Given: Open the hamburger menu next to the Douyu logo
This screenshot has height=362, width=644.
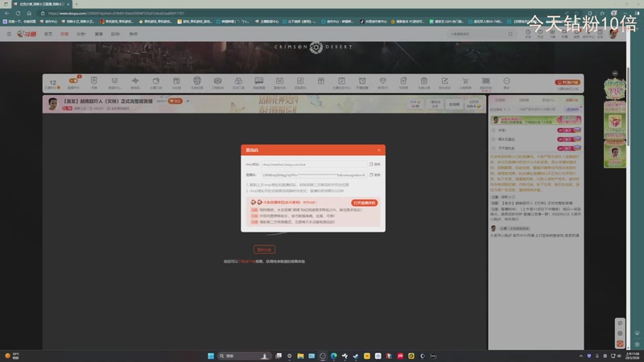Looking at the screenshot, I should pyautogui.click(x=9, y=34).
